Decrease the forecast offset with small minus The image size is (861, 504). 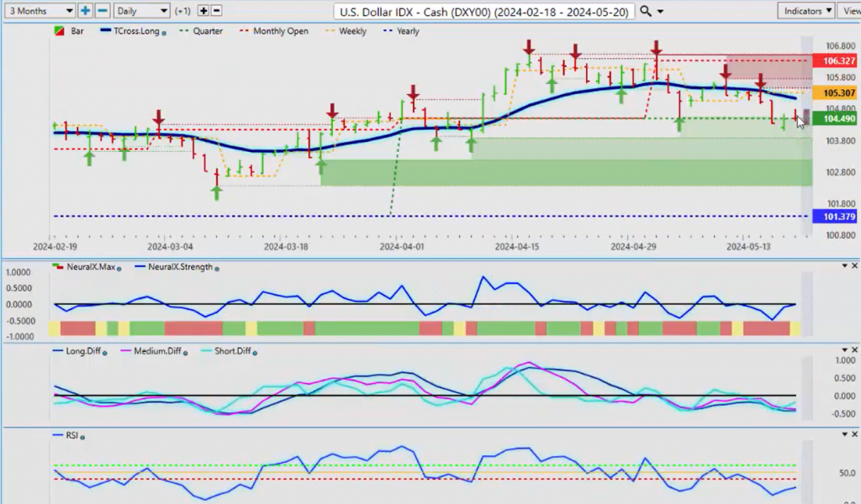[216, 11]
